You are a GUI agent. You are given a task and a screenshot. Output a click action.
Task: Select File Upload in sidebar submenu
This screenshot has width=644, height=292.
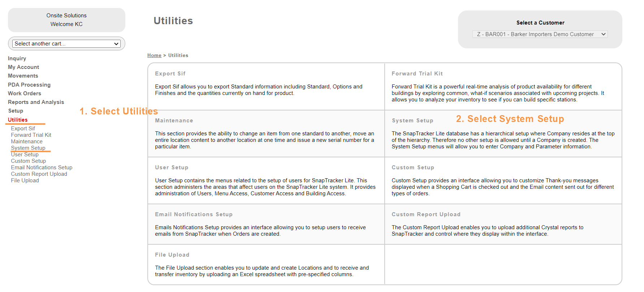point(25,180)
